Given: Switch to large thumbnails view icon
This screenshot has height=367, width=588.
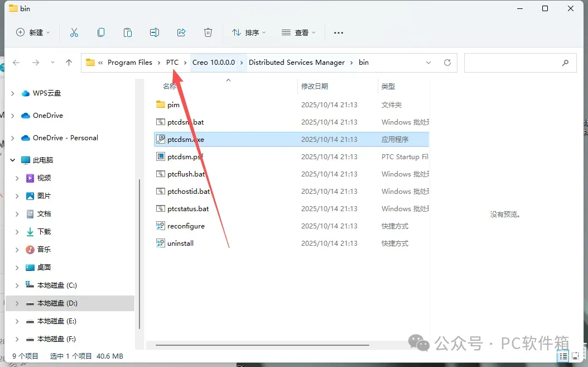Looking at the screenshot, I should (576, 356).
